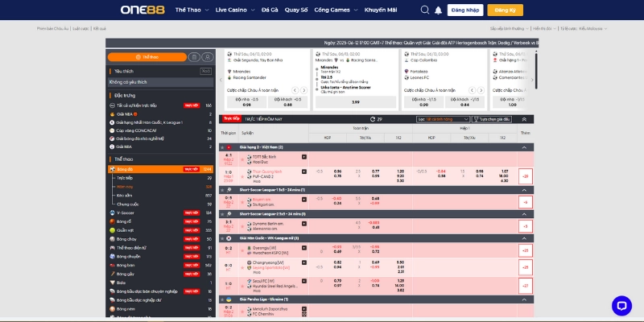Play live stream for Seoul FC [W] match
This screenshot has height=322, width=644.
point(304,281)
